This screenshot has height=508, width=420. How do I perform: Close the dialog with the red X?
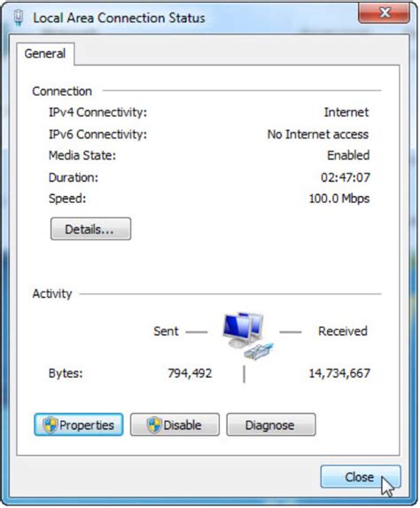pos(384,12)
